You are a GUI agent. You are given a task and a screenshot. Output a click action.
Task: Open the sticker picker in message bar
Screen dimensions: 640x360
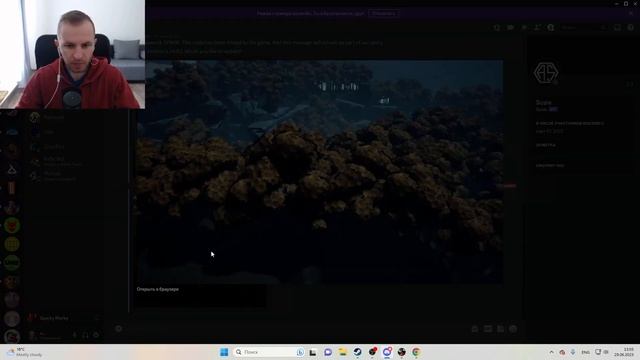click(x=500, y=329)
